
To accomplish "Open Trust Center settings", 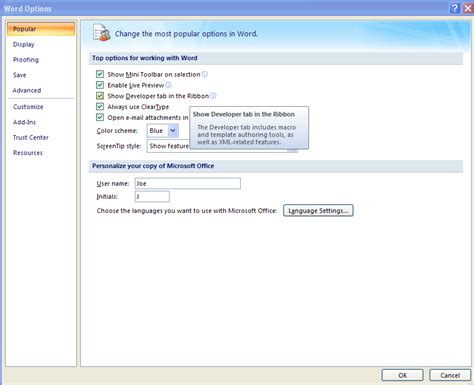I will [31, 137].
